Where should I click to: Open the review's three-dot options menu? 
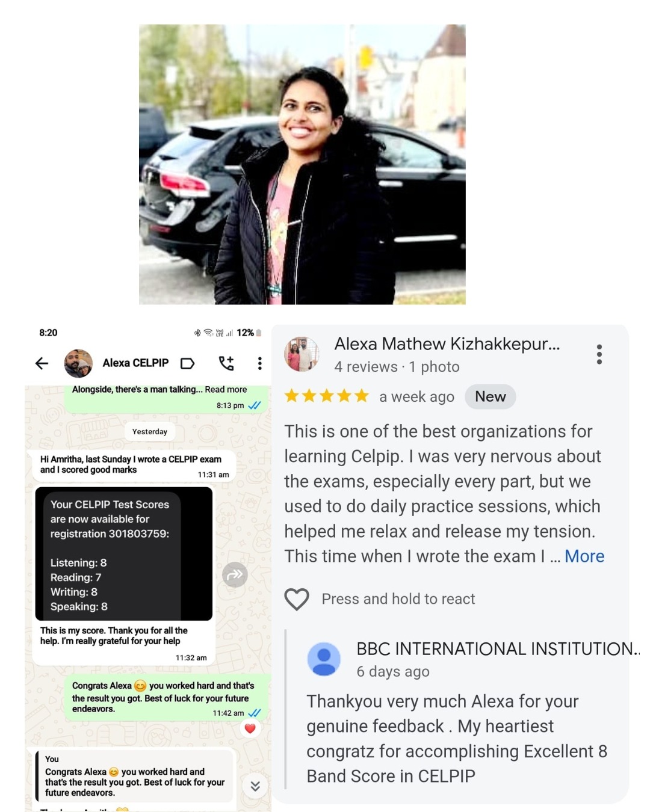pos(599,354)
